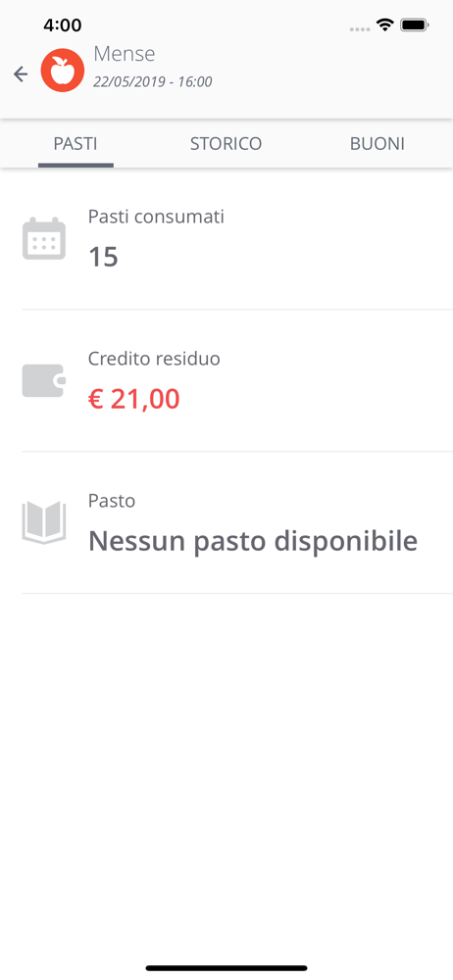453x980 pixels.
Task: Click the red € 21,00 credit amount
Action: coord(134,400)
